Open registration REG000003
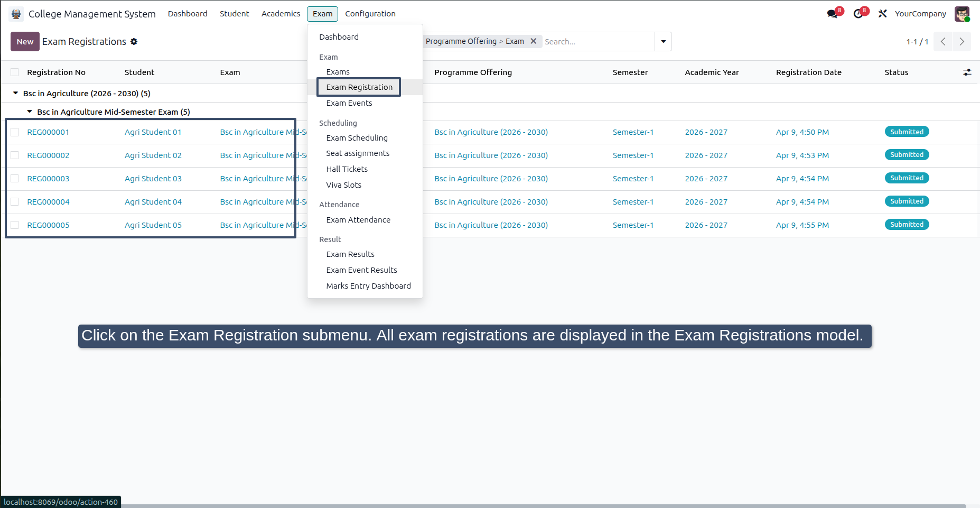This screenshot has width=980, height=508. pos(48,179)
